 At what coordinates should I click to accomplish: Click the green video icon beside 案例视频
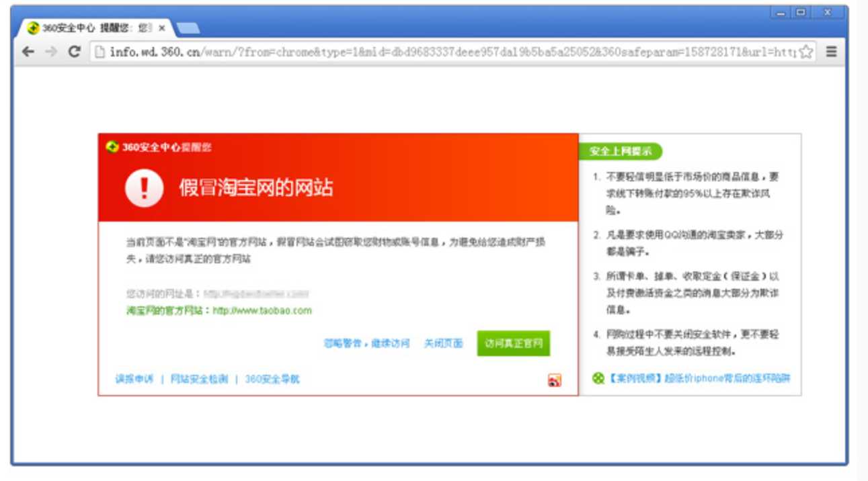[x=598, y=378]
